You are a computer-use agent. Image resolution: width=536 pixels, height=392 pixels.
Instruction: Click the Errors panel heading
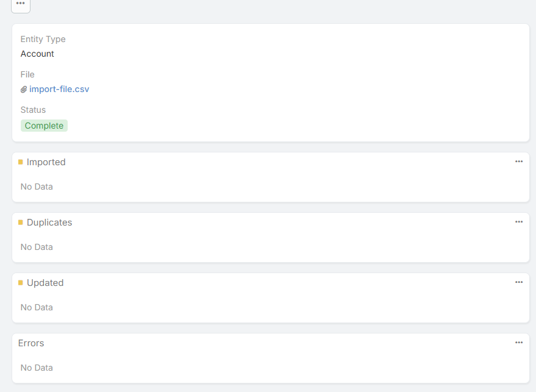(x=31, y=343)
